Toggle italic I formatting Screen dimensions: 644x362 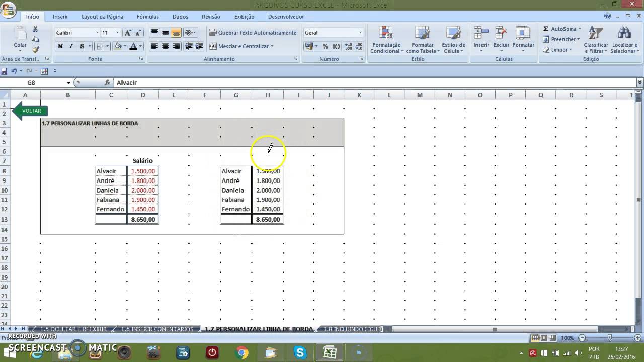point(71,46)
